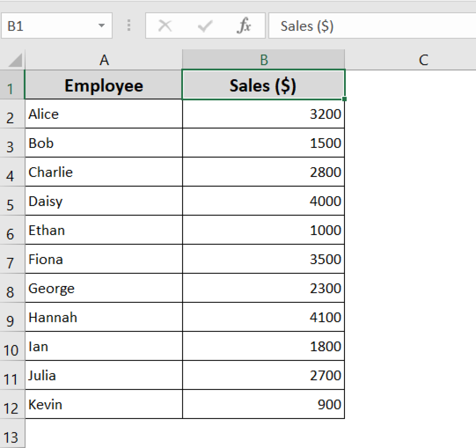Select column A header
This screenshot has width=476, height=448.
click(x=104, y=60)
